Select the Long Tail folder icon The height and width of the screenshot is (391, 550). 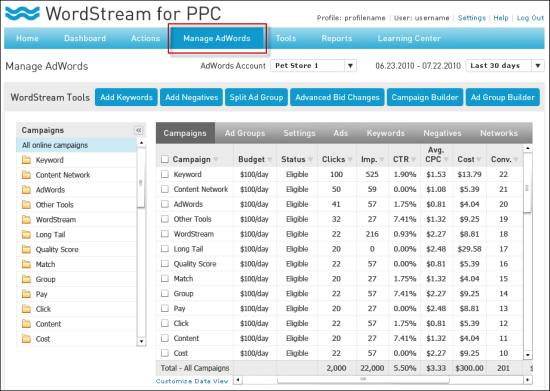tap(26, 234)
